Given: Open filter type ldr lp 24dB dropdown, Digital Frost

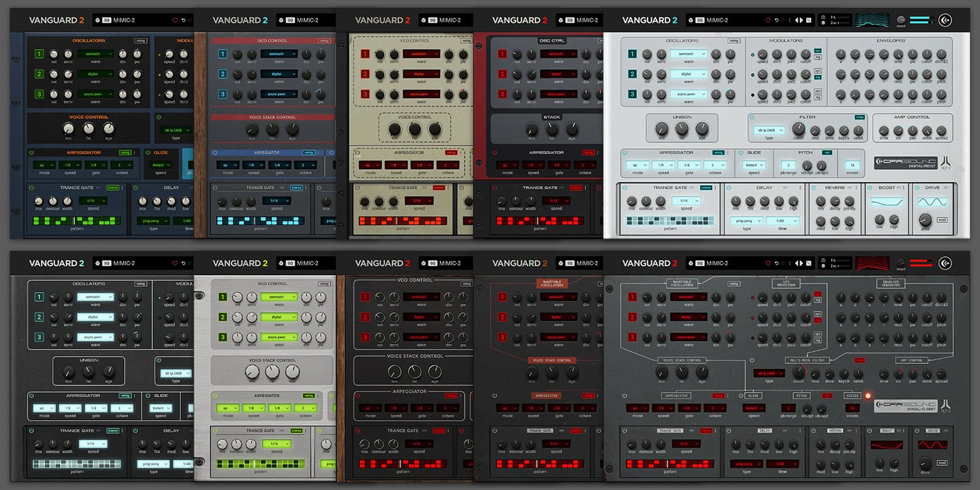Looking at the screenshot, I should [769, 130].
